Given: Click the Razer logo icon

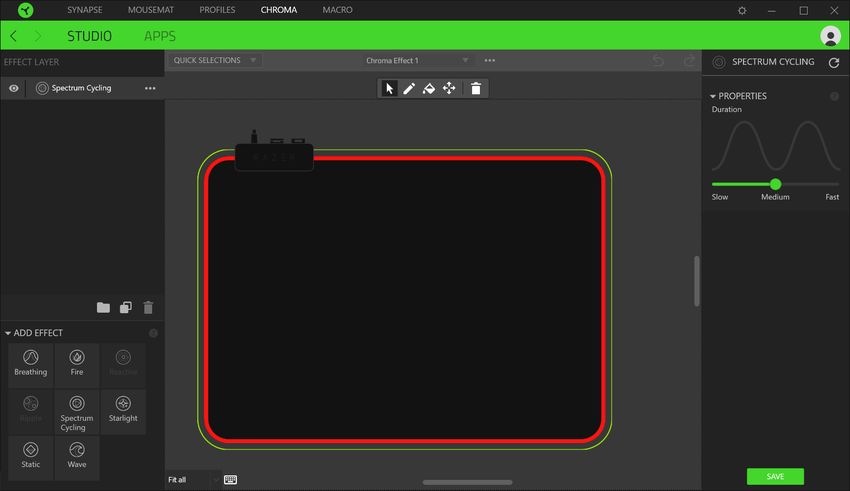Looking at the screenshot, I should click(25, 10).
